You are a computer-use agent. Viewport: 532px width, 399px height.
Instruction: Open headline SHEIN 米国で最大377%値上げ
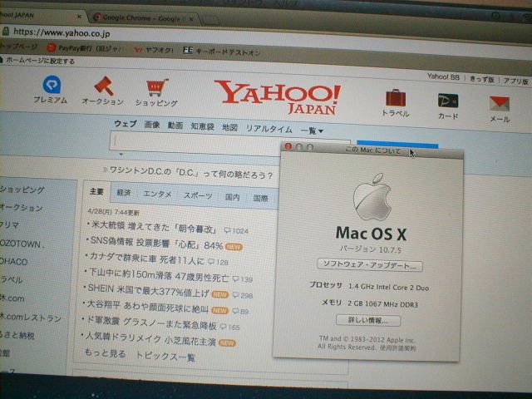coord(148,290)
